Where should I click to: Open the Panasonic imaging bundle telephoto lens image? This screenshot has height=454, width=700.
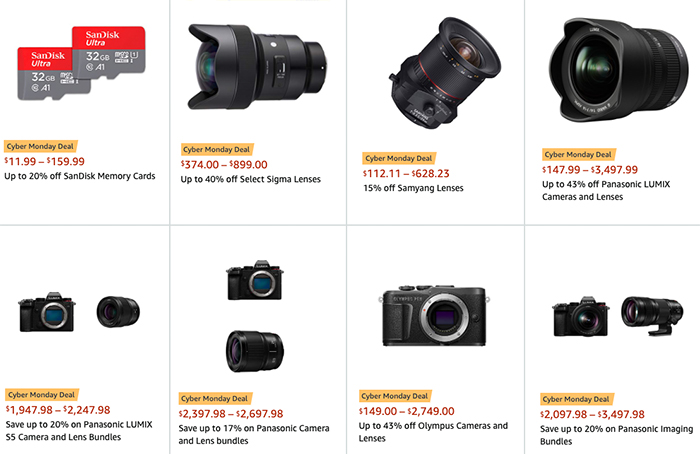pos(618,316)
